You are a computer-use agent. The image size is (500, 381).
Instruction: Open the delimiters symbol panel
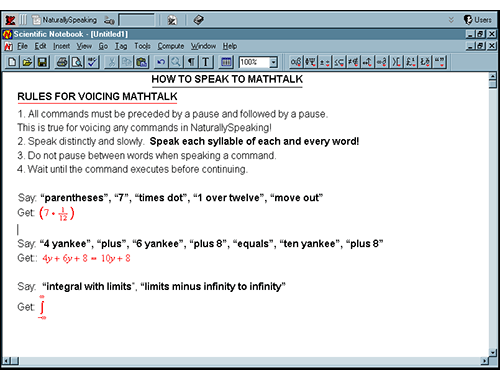396,62
